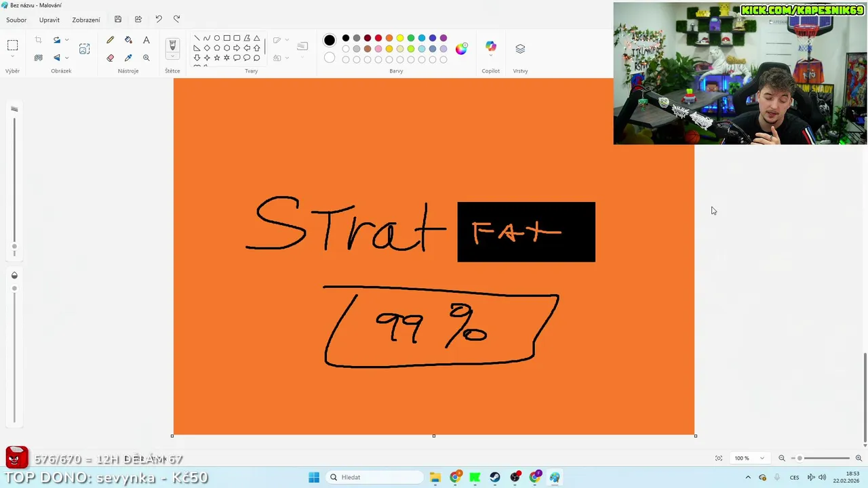Activate the Color 2 white circle
Screen dimensions: 868x488
point(330,58)
